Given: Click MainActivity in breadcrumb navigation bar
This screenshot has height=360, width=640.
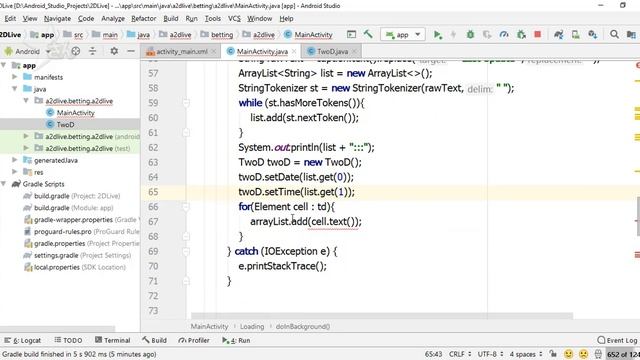Looking at the screenshot, I should pos(309,35).
